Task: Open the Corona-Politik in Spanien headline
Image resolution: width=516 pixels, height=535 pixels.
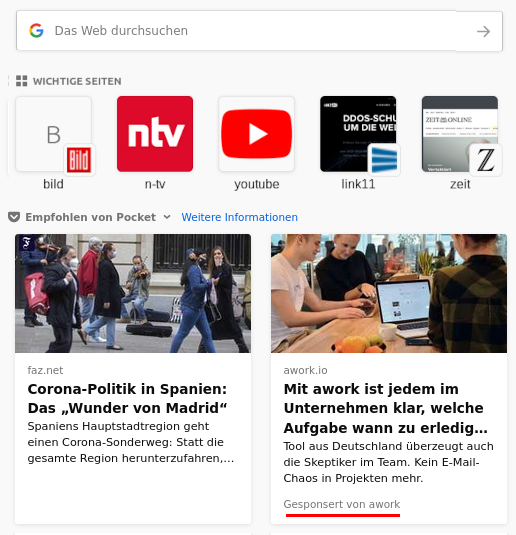Action: tap(127, 399)
